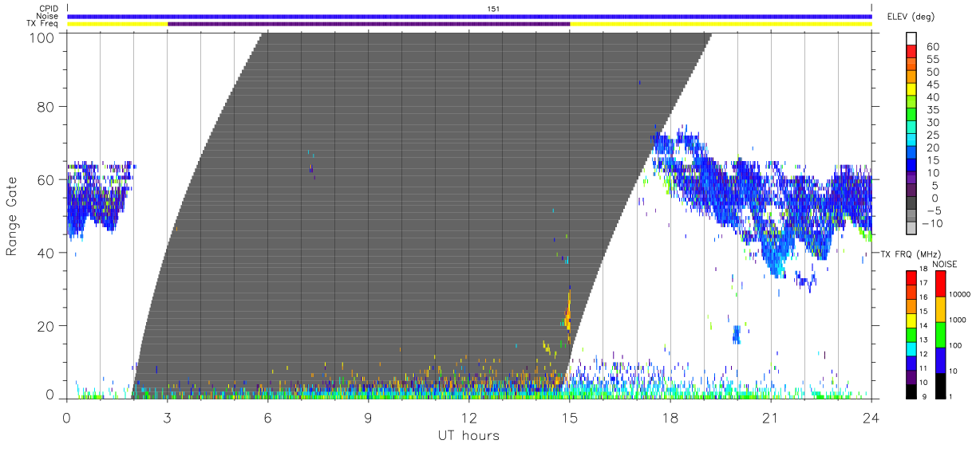Click the UT hours x-axis title
The height and width of the screenshot is (452, 980).
tap(468, 435)
